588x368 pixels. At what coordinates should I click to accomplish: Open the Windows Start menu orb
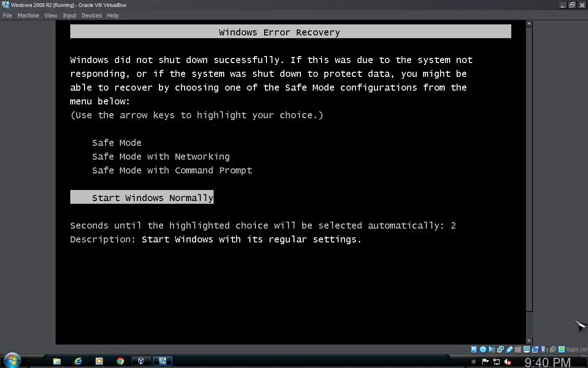(x=11, y=361)
